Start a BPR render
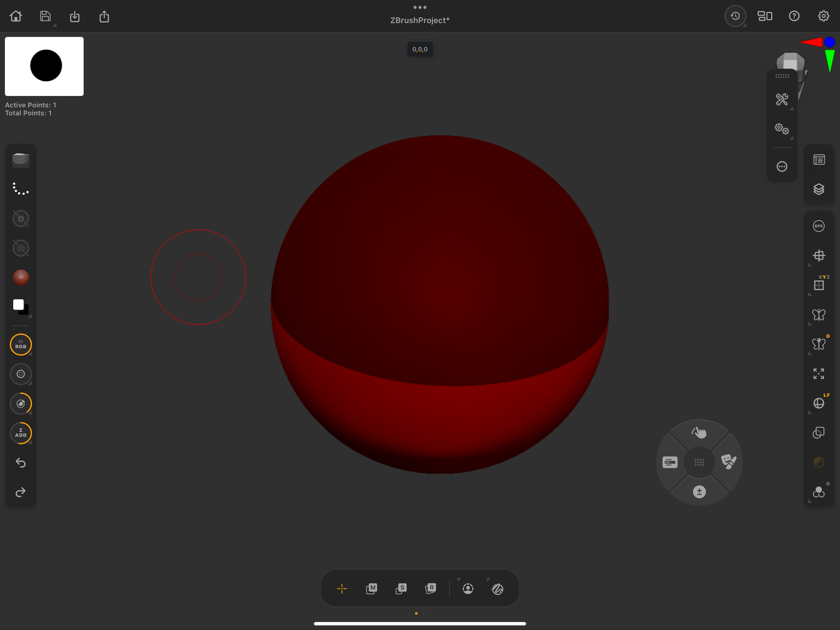The image size is (840, 630). tap(819, 226)
